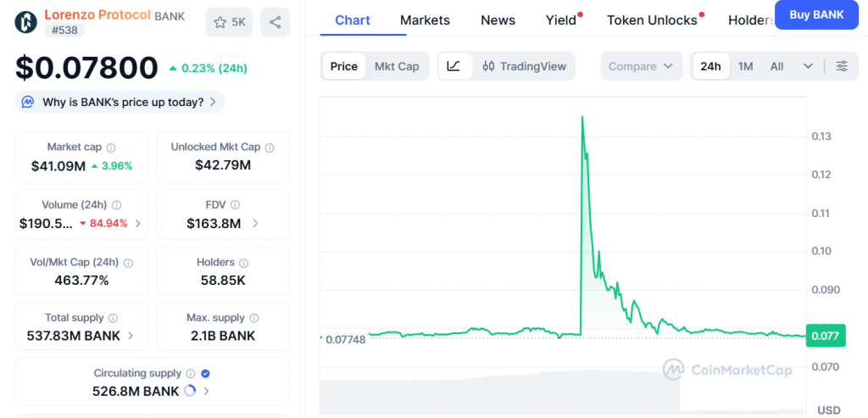The image size is (868, 418).
Task: Select the Mkt Cap toggle
Action: tap(397, 66)
